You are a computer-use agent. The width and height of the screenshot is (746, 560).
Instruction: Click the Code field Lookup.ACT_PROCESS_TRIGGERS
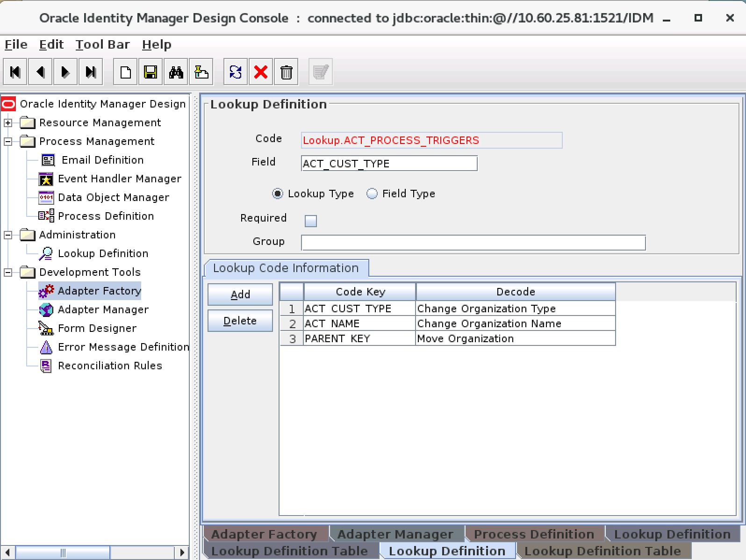[431, 140]
